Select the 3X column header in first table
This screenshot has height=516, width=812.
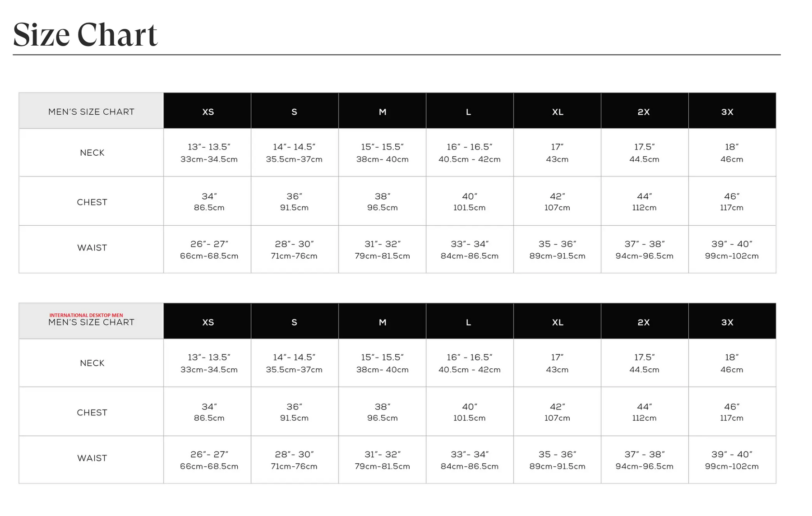[x=727, y=112]
